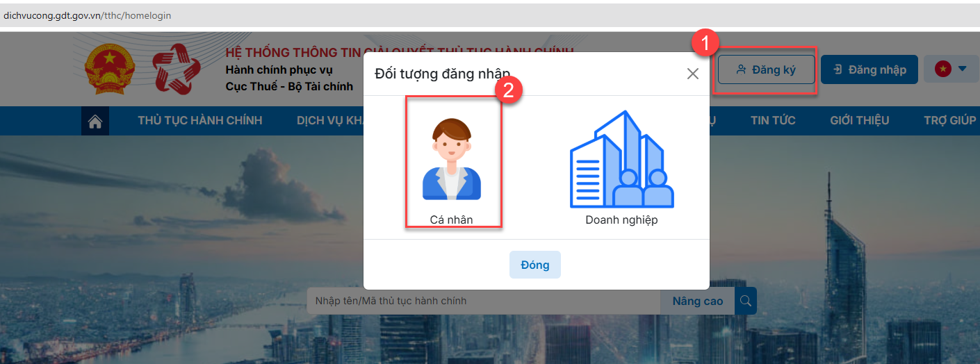
Task: Open the Tin tức menu item
Action: click(x=773, y=121)
